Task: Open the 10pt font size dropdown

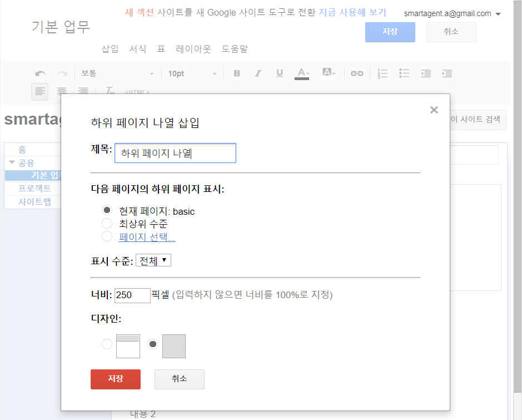Action: [192, 73]
